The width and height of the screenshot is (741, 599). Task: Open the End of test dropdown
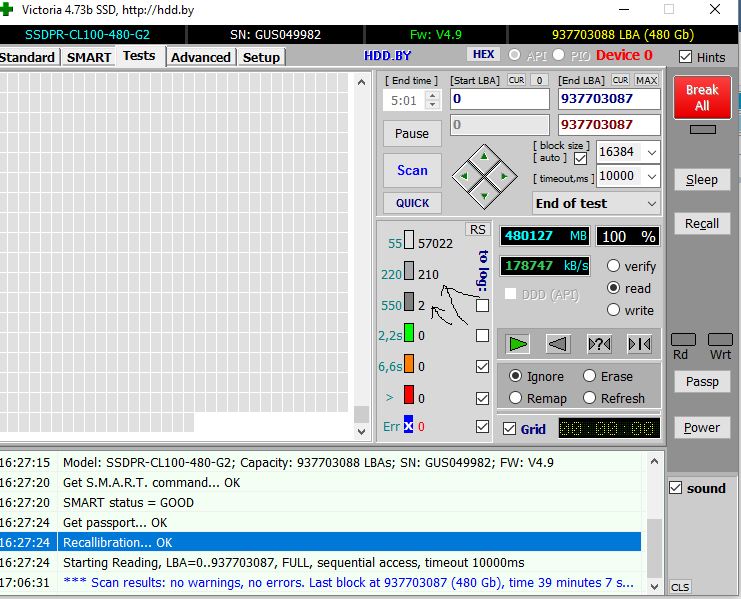point(652,204)
